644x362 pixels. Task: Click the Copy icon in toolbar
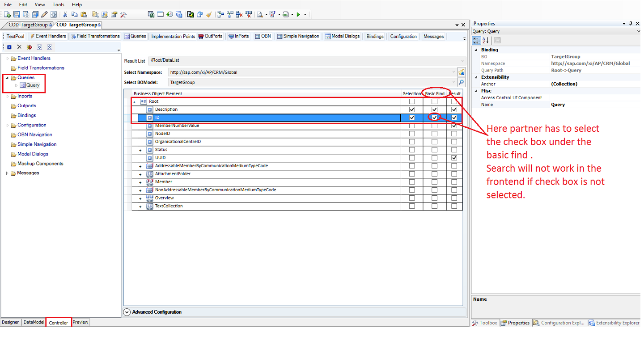(74, 14)
